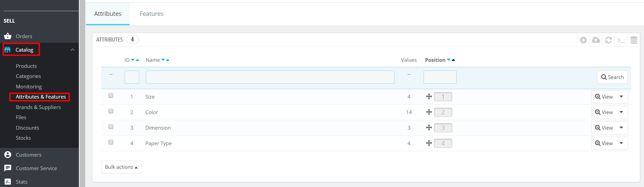644x187 pixels.
Task: Expand the Bulk actions menu
Action: pos(121,167)
